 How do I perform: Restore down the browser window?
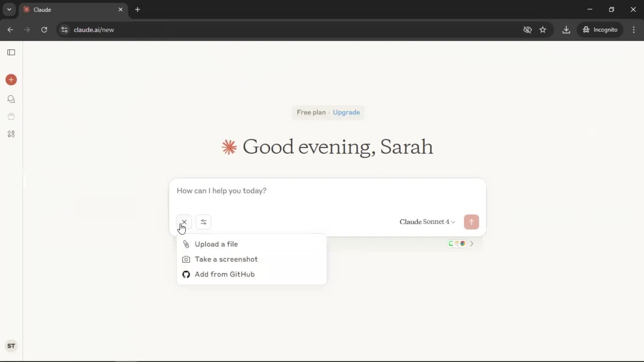point(611,9)
